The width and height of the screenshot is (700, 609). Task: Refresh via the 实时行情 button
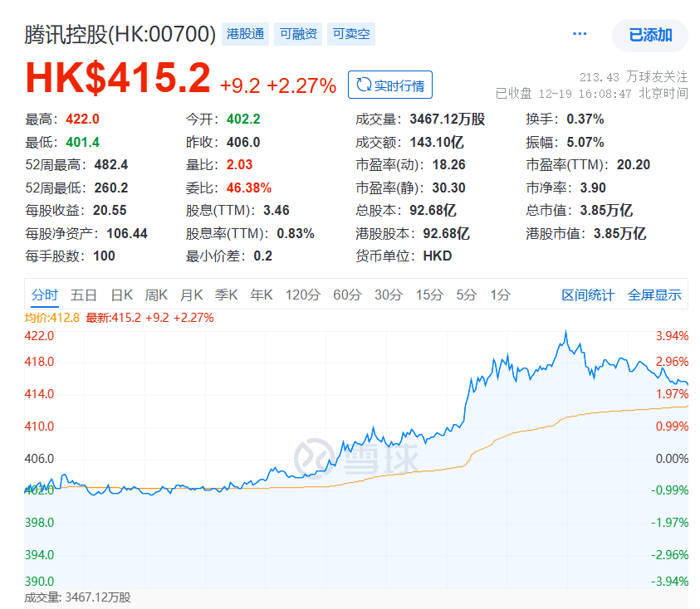click(x=390, y=85)
